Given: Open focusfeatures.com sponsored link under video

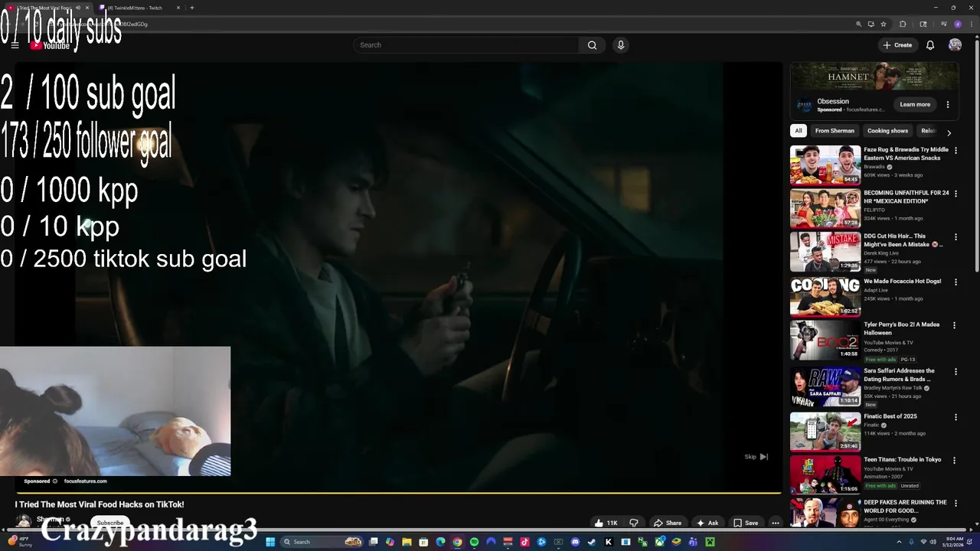Looking at the screenshot, I should [x=85, y=481].
